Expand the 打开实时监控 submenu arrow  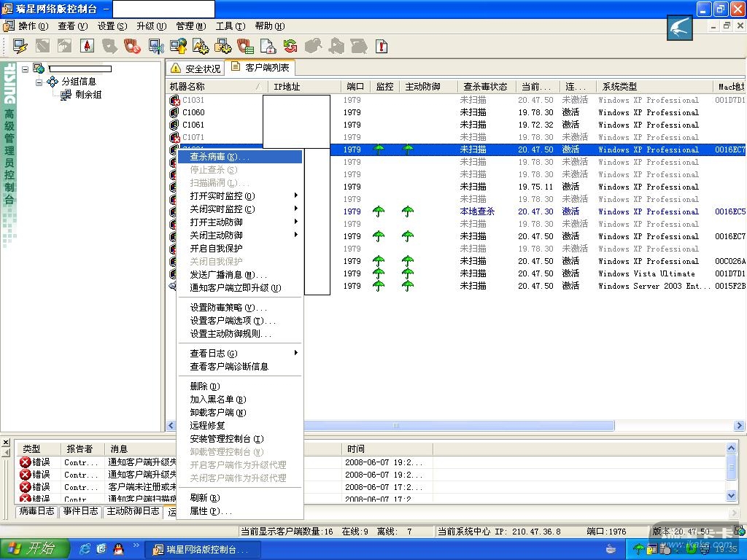(x=295, y=195)
